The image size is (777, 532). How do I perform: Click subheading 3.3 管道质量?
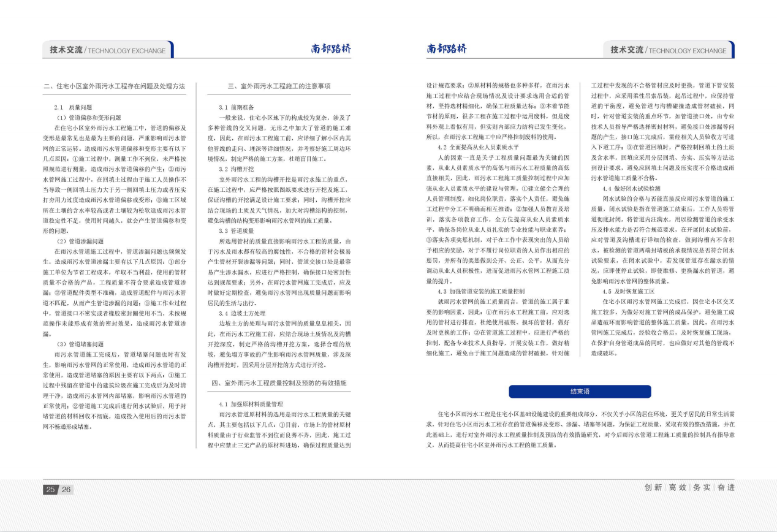(x=237, y=230)
